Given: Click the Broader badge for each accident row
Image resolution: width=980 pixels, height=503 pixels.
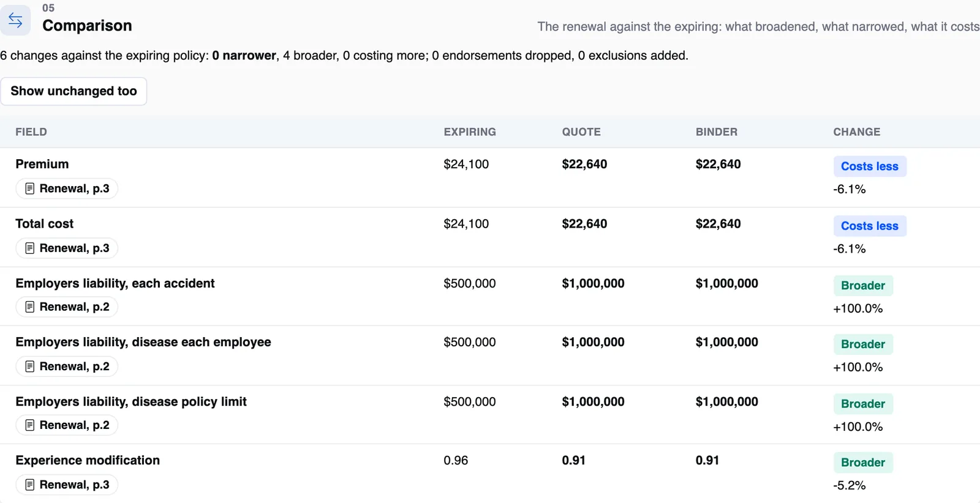Looking at the screenshot, I should [863, 286].
